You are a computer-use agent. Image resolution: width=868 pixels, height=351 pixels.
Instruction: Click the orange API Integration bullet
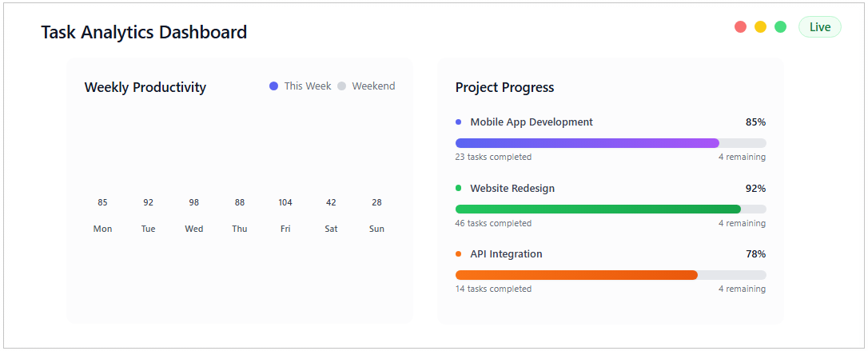pos(459,254)
